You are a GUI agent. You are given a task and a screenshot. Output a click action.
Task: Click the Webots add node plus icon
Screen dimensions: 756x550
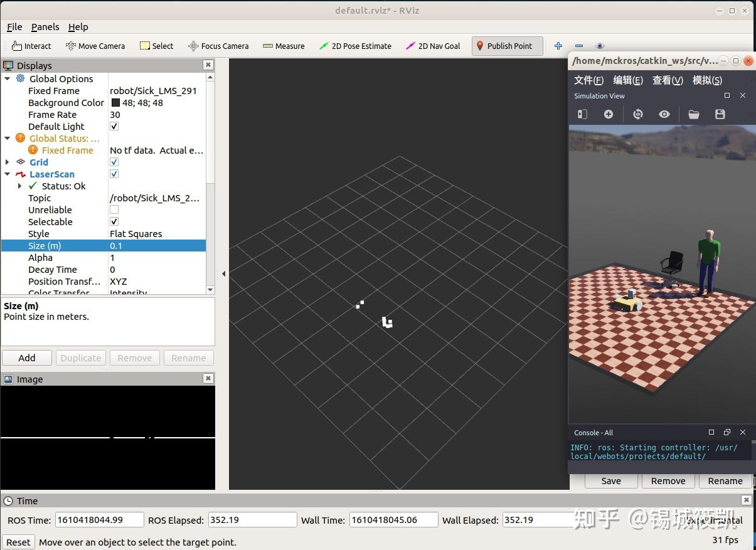pos(608,114)
